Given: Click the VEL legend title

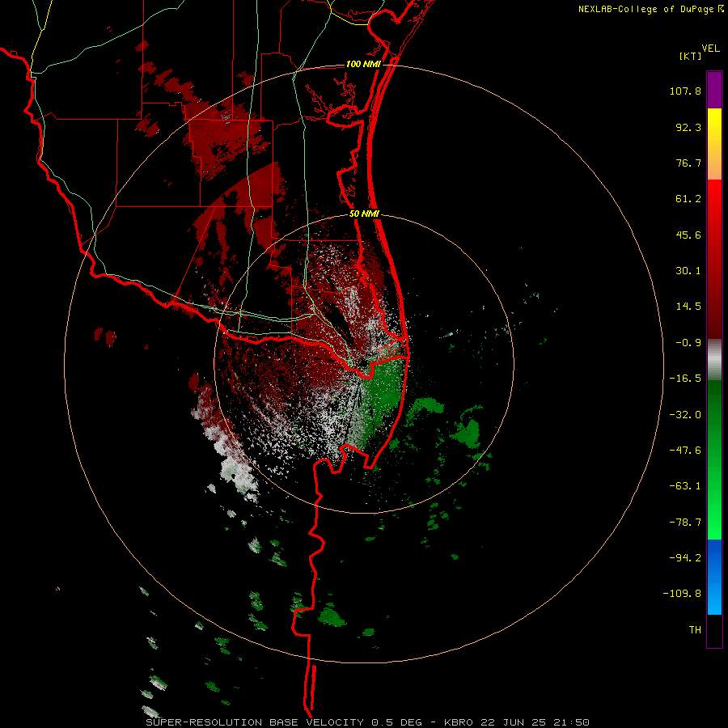Looking at the screenshot, I should pyautogui.click(x=710, y=49).
